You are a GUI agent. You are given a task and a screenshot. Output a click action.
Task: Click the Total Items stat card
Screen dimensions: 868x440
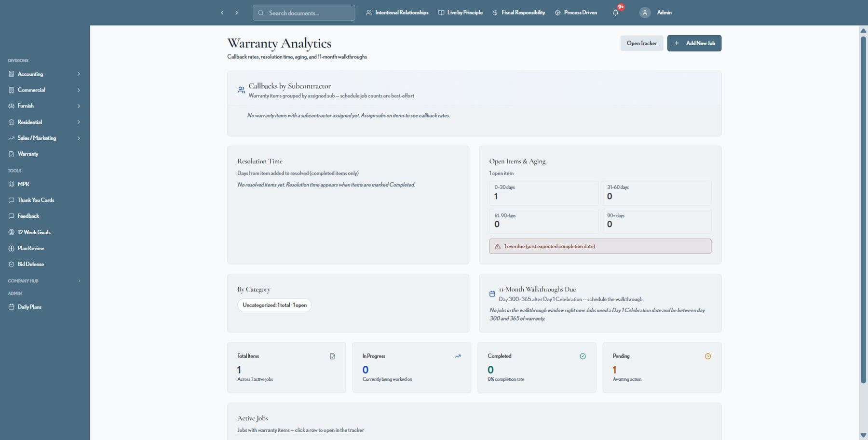tap(286, 368)
